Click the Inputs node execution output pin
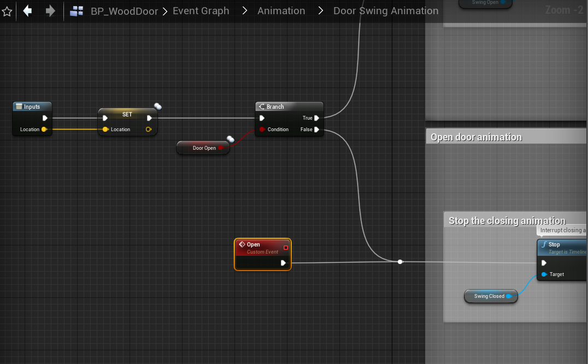588x364 pixels. (x=45, y=118)
